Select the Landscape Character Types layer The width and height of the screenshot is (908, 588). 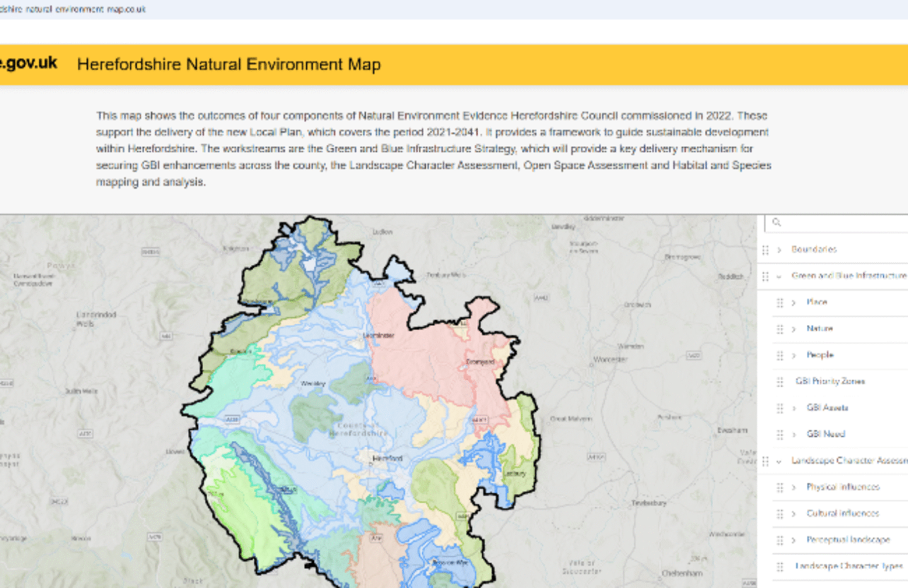point(849,567)
